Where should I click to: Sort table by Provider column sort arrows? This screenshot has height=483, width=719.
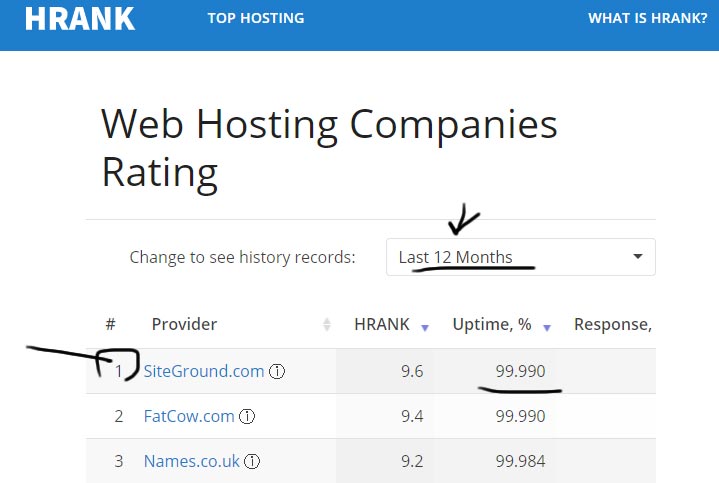[x=326, y=324]
